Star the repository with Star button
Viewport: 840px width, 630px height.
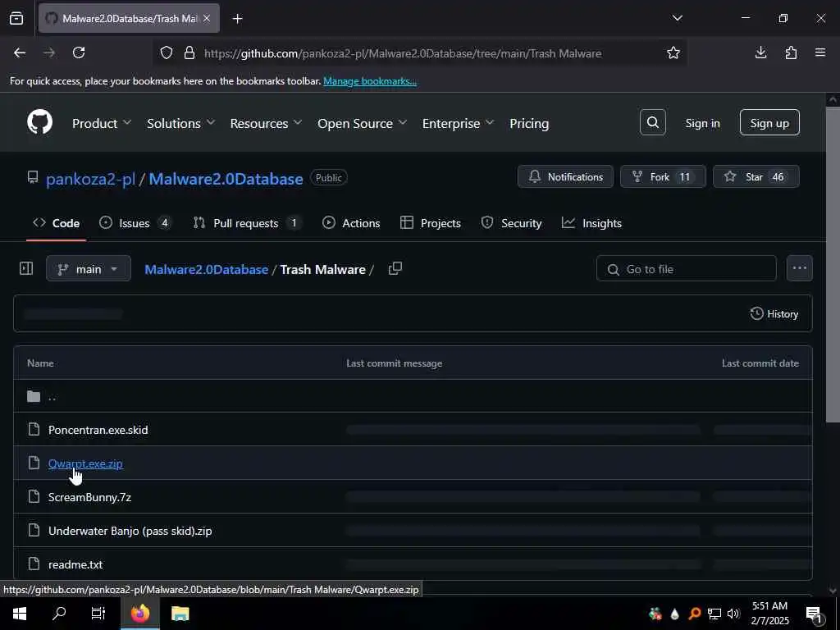click(756, 177)
